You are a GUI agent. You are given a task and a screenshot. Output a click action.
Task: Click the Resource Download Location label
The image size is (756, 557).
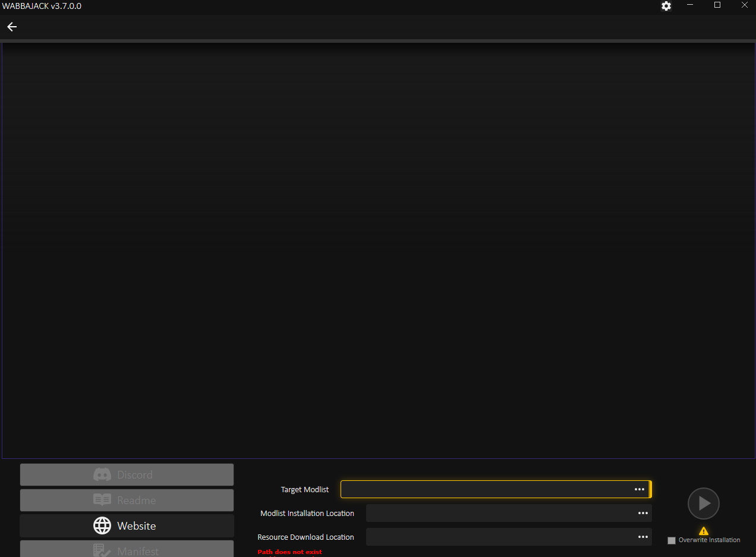[x=305, y=537]
